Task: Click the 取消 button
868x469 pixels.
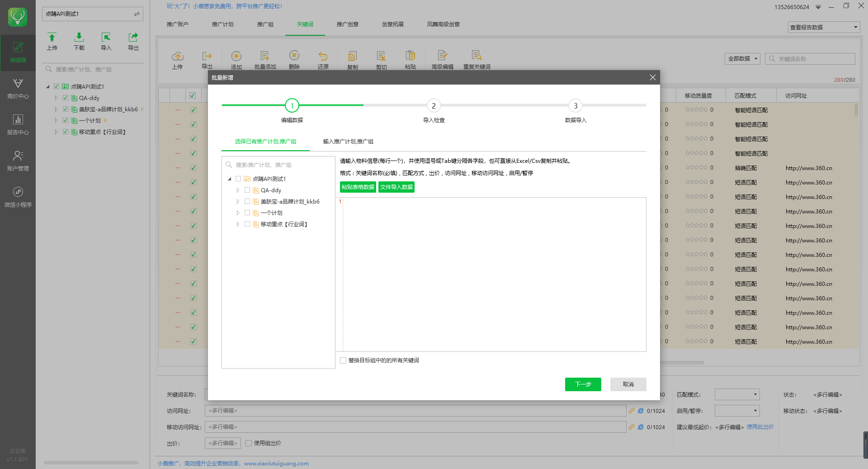Action: 628,384
